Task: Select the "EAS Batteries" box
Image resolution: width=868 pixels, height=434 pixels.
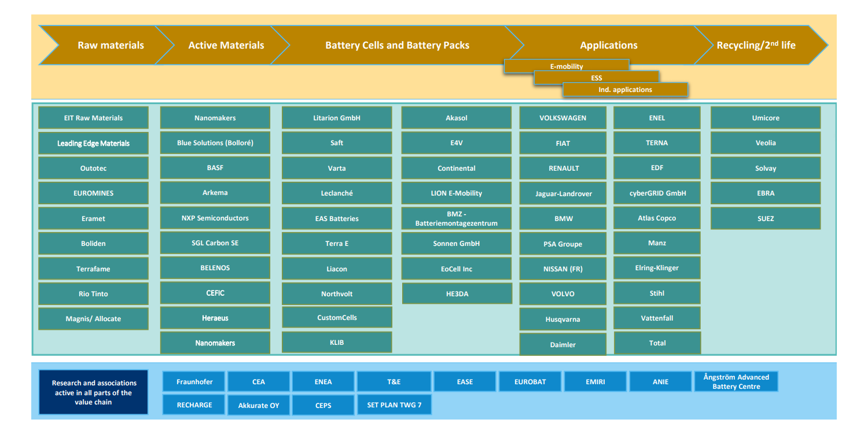Action: [337, 219]
